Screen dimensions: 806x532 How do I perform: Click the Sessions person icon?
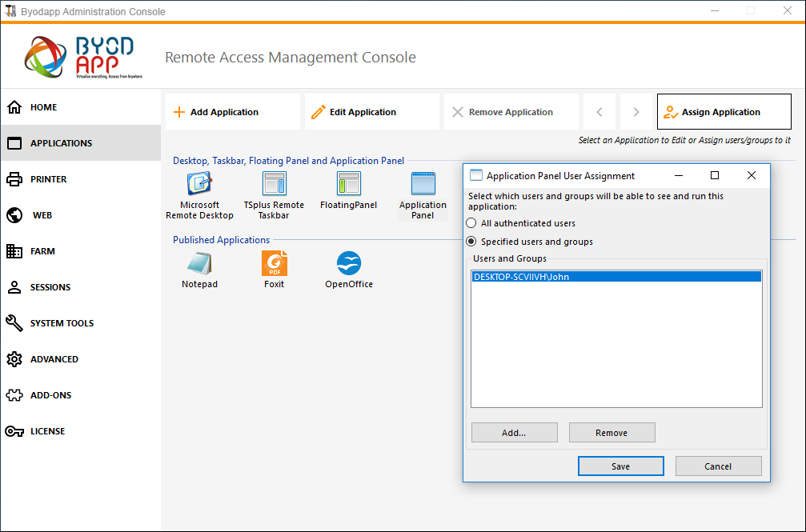14,287
